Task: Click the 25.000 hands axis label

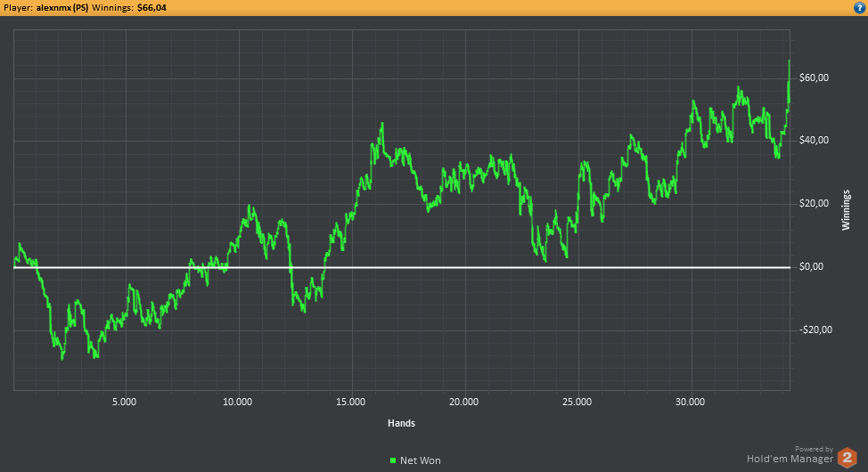Action: tap(577, 402)
